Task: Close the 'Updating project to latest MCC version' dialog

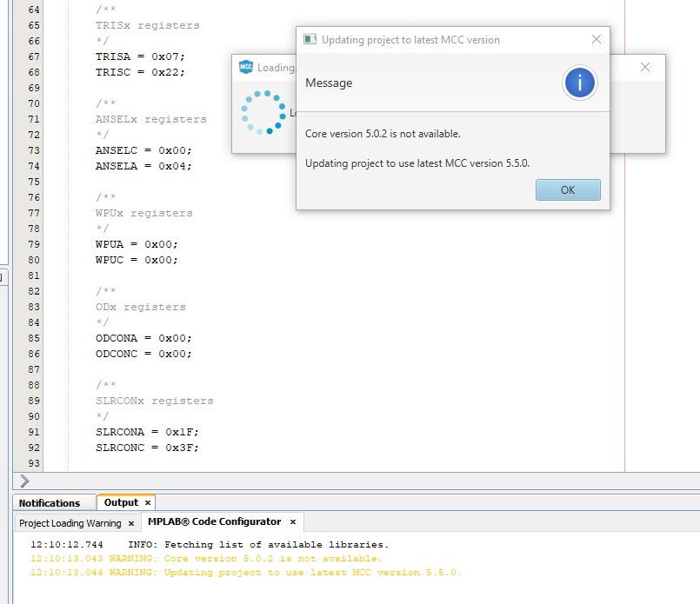Action: pos(596,39)
